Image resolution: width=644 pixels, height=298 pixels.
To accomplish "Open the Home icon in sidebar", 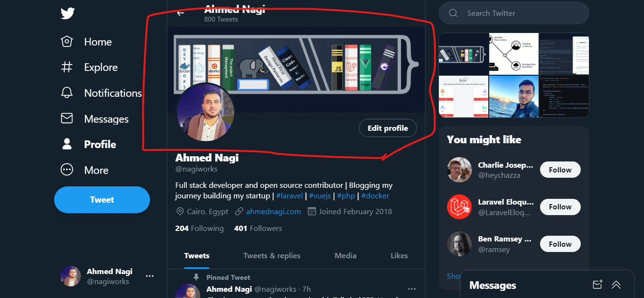I will click(x=67, y=42).
